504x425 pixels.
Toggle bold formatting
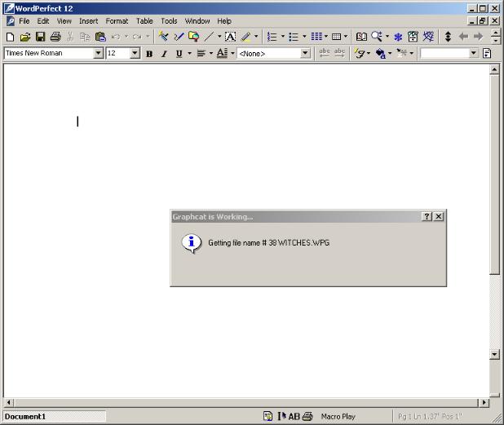149,54
